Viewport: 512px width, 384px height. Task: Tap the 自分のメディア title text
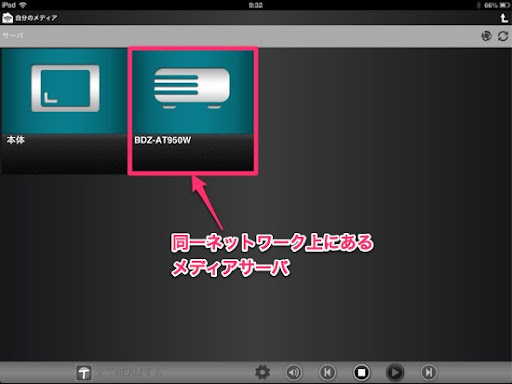point(36,18)
